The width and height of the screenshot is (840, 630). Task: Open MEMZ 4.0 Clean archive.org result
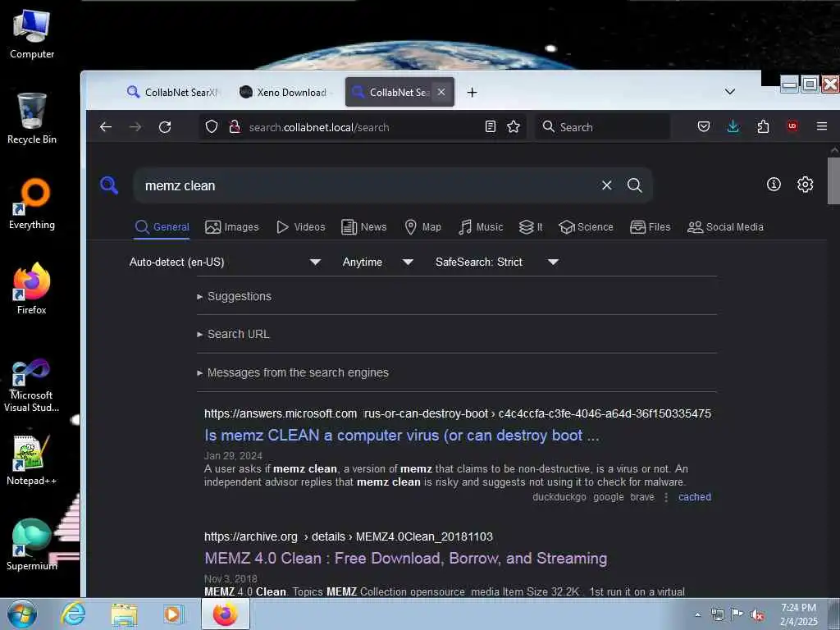pyautogui.click(x=405, y=558)
